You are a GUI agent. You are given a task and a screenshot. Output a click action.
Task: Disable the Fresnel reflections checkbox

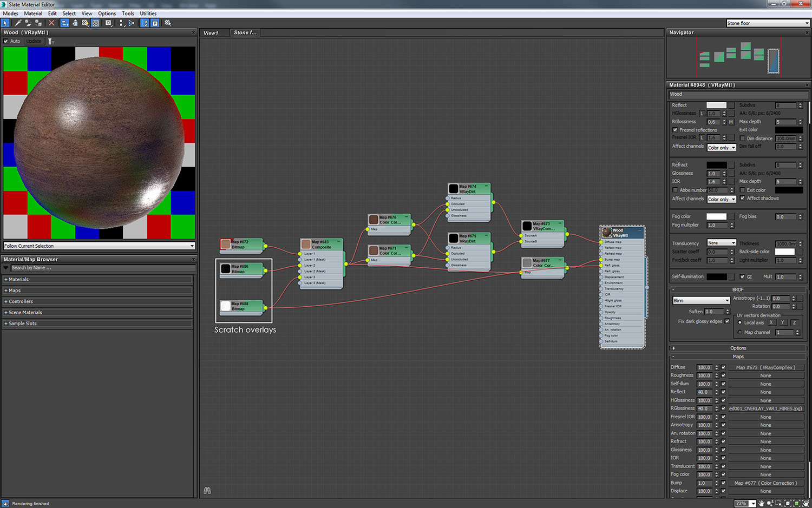(x=675, y=130)
